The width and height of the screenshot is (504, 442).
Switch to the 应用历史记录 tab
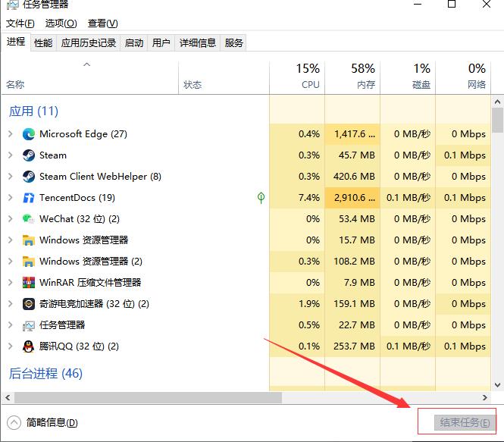pos(89,42)
